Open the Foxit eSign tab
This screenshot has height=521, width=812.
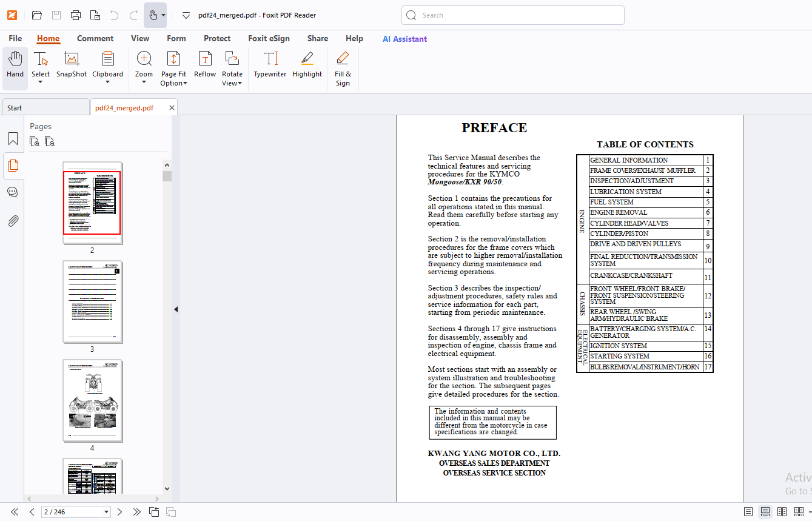pos(269,38)
